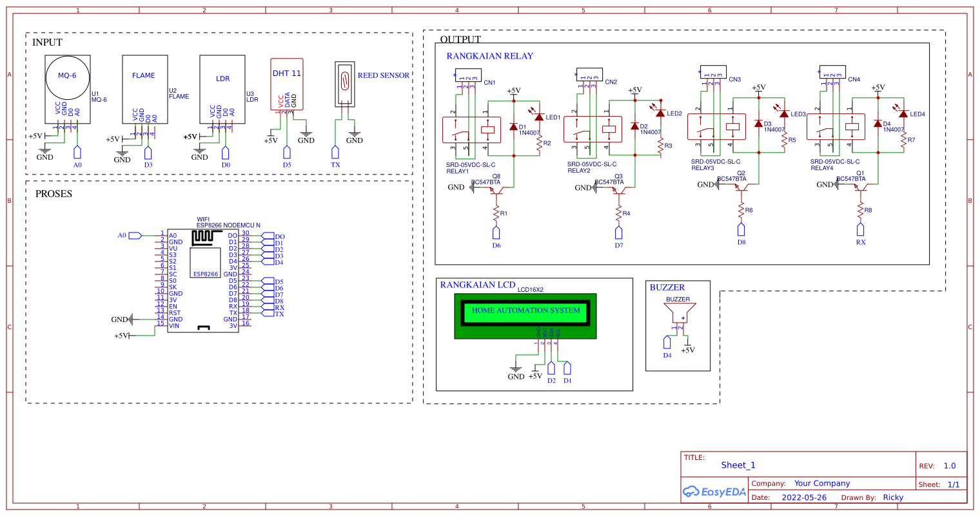Select the RANGKAIAN RELAY heading text

click(490, 56)
